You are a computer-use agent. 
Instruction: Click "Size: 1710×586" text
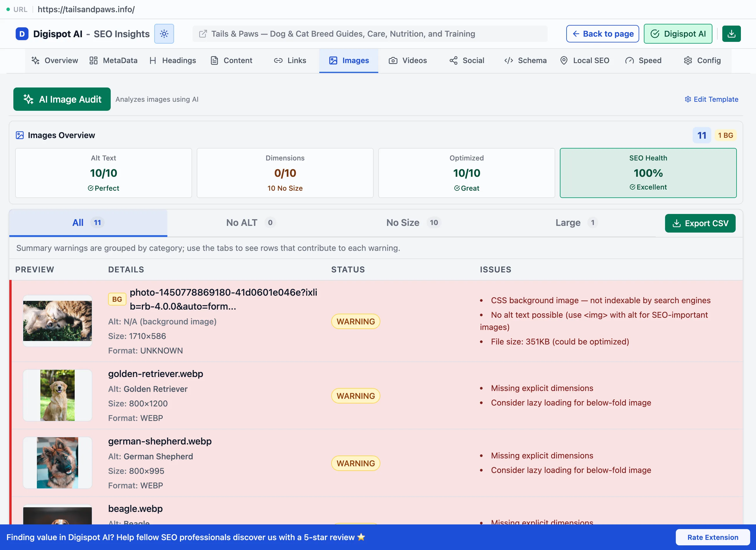tap(137, 336)
